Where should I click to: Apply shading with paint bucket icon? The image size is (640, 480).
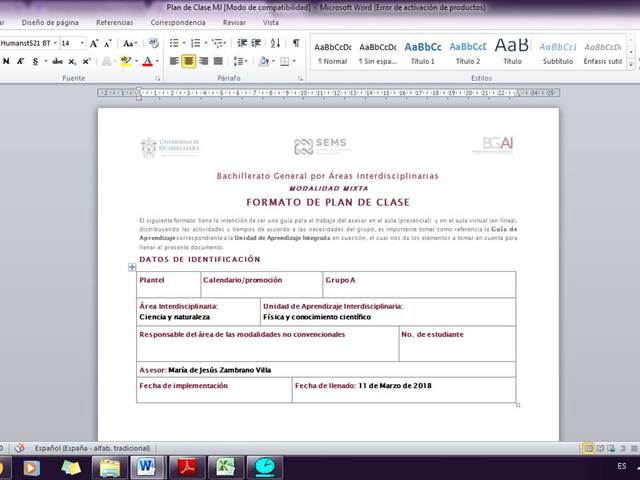coord(264,61)
